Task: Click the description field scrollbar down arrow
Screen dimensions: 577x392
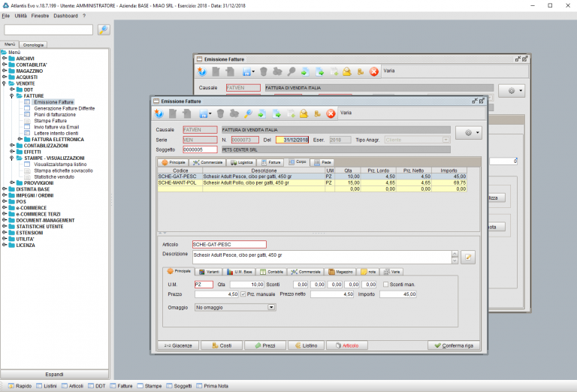Action: [455, 261]
